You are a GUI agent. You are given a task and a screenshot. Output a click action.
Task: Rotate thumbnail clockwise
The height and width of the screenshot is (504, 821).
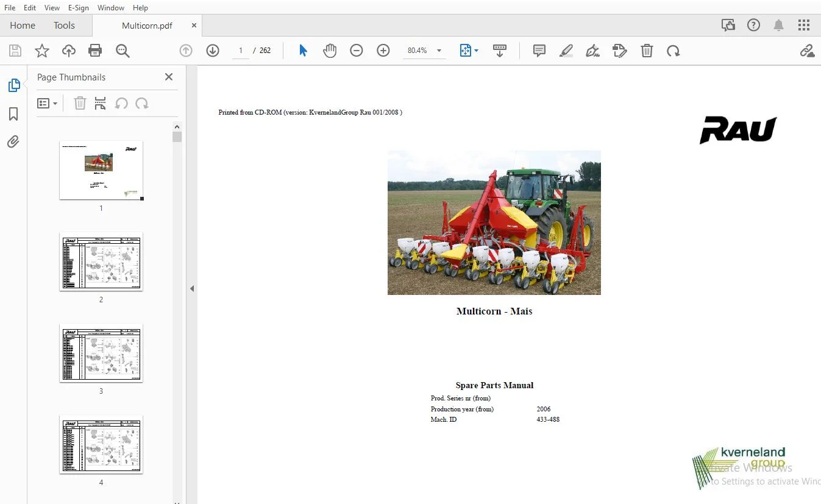tap(142, 104)
